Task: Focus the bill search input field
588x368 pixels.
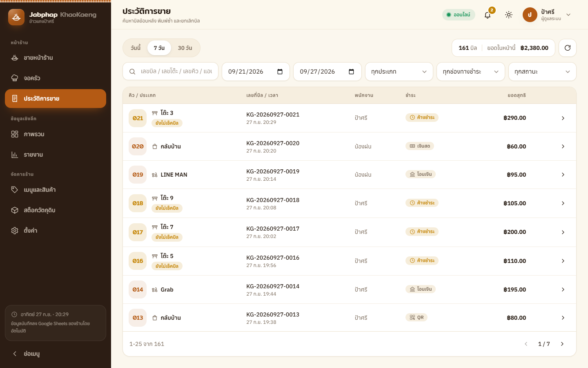Action: point(170,72)
